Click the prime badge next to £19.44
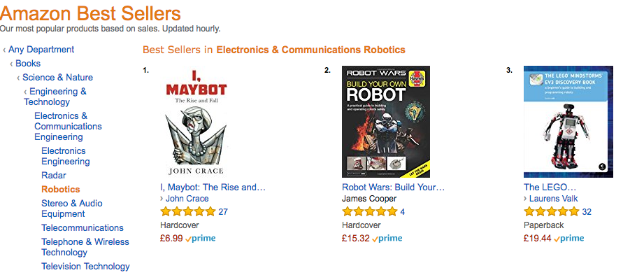The image size is (644, 275). click(x=569, y=239)
